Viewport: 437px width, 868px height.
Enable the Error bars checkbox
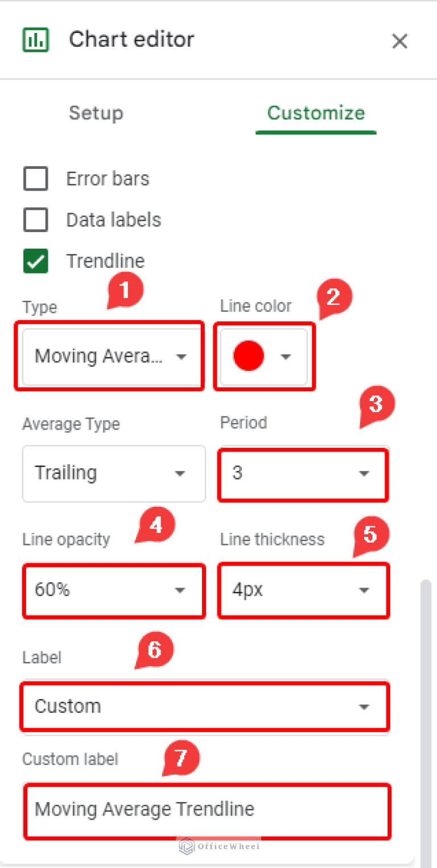35,178
